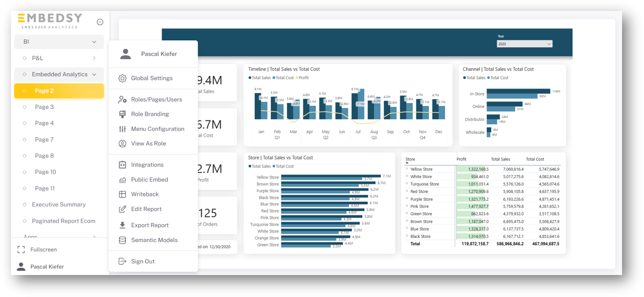The width and height of the screenshot is (644, 297).
Task: Sort table by the Store column header
Action: 410,159
